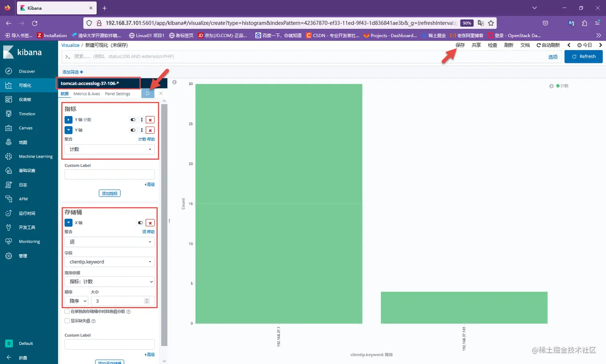Image resolution: width=606 pixels, height=364 pixels.
Task: Click 保存 in the top menu
Action: [x=460, y=45]
